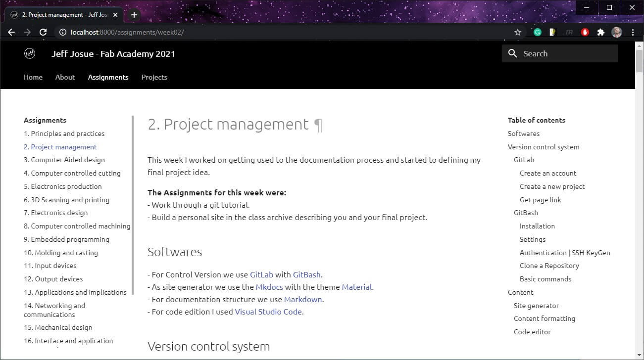The image size is (644, 360).
Task: Click the page's vertical scrollbar thumb
Action: (639, 62)
